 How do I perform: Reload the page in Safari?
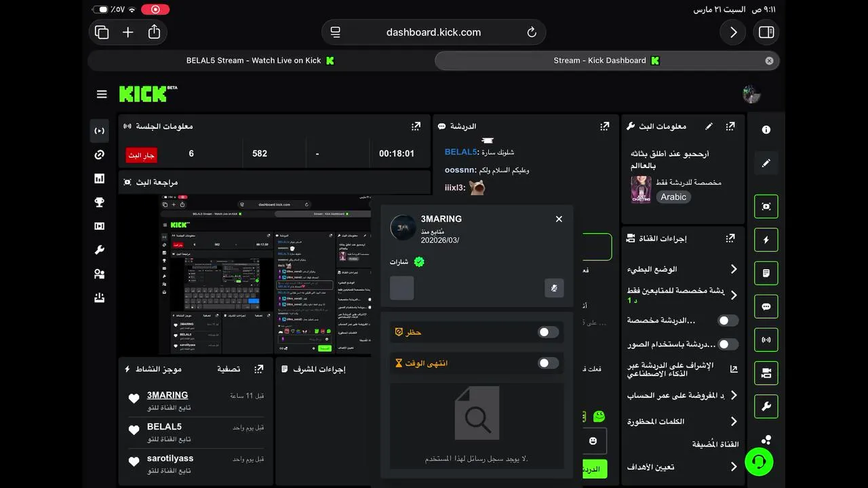click(532, 32)
